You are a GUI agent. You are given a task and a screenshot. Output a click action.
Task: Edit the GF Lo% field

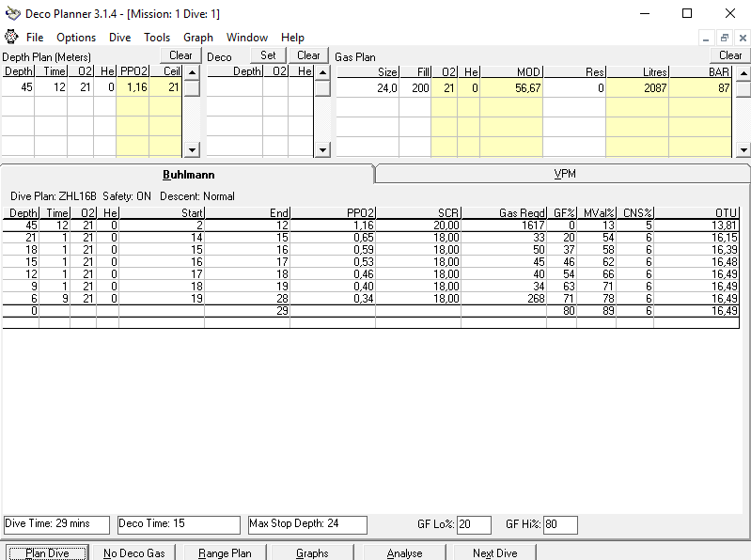pyautogui.click(x=474, y=524)
